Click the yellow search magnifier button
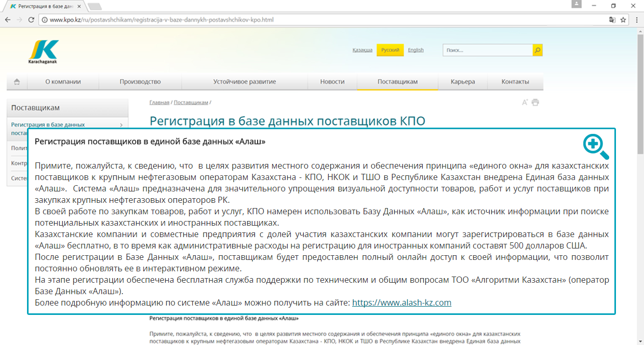644x345 pixels. (538, 50)
